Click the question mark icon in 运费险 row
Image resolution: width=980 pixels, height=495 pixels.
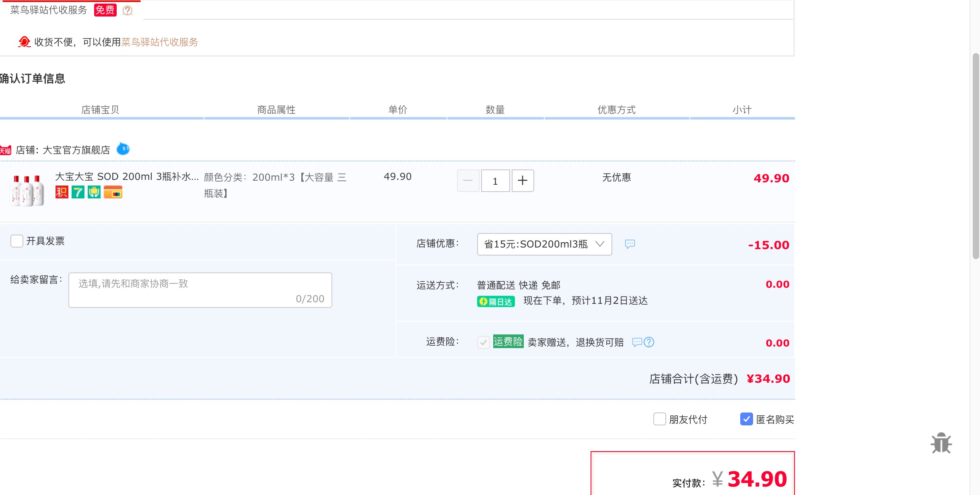tap(649, 342)
